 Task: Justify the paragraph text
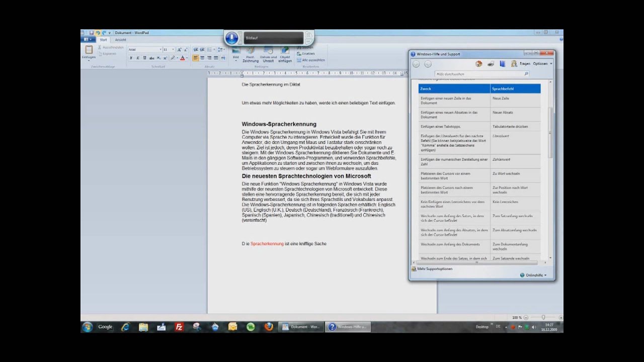pos(216,58)
